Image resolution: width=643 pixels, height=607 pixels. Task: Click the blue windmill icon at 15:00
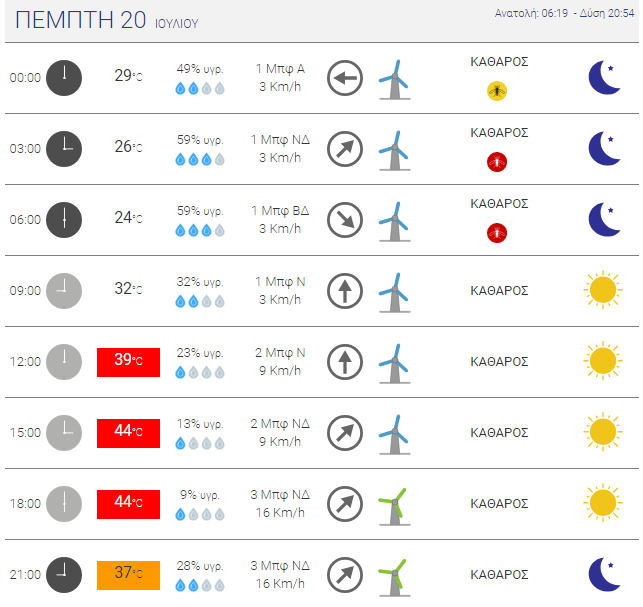(394, 433)
